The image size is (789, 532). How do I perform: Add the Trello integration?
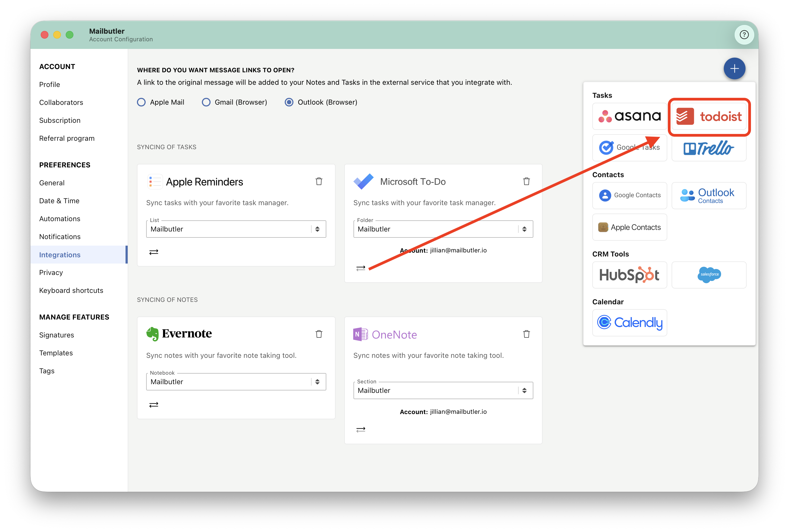coord(709,148)
